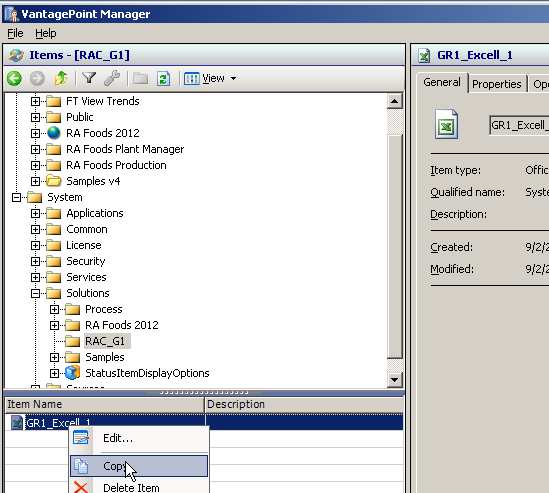Refresh the items list icon

[164, 78]
